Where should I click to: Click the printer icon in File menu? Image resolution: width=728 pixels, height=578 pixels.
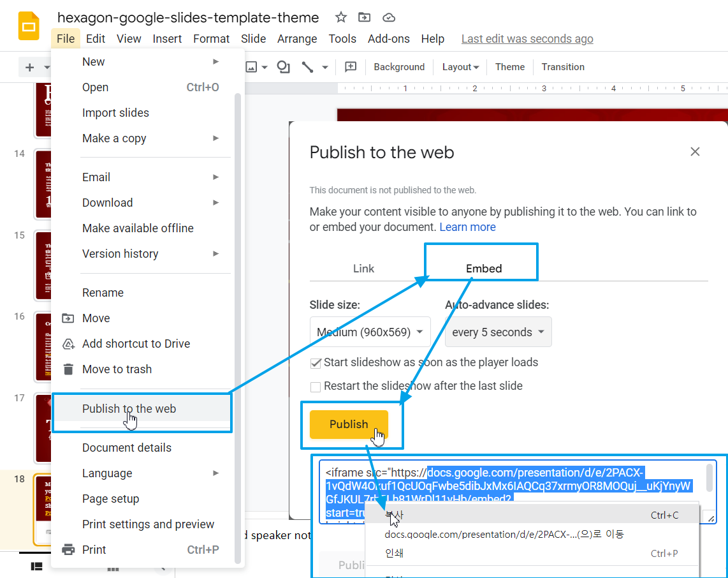(x=68, y=550)
